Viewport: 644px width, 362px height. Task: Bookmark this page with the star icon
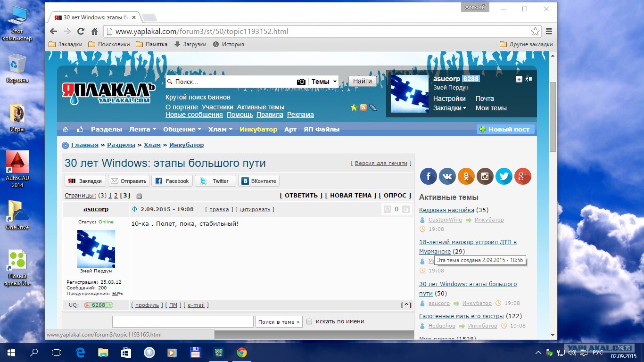[535, 32]
